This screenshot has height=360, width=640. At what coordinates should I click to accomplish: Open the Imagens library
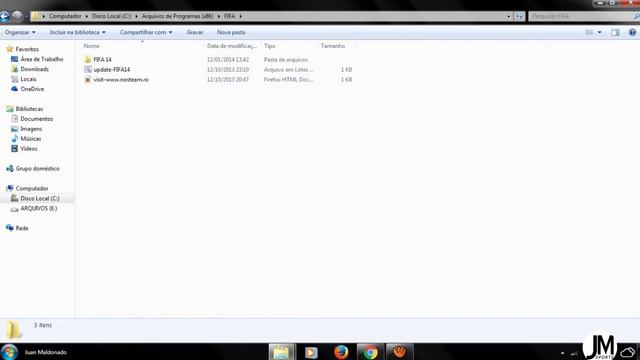[31, 129]
